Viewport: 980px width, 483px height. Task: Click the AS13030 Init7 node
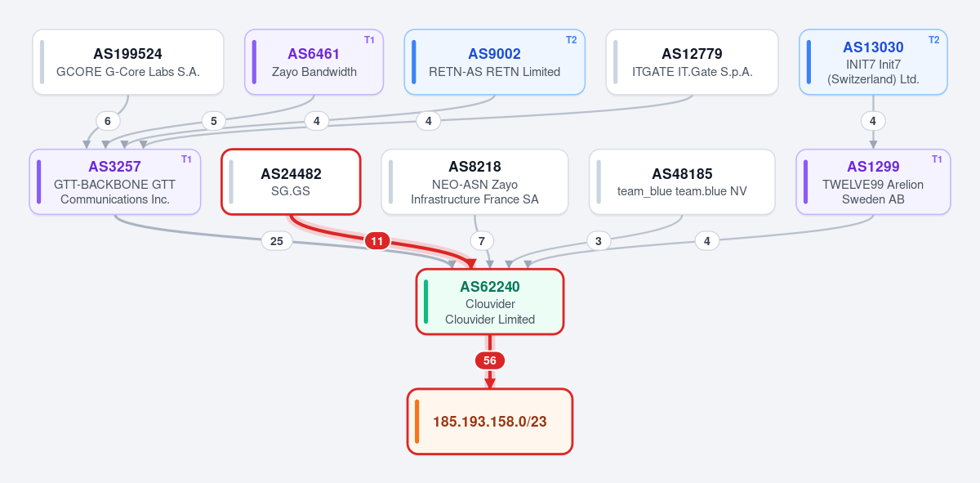tap(873, 62)
